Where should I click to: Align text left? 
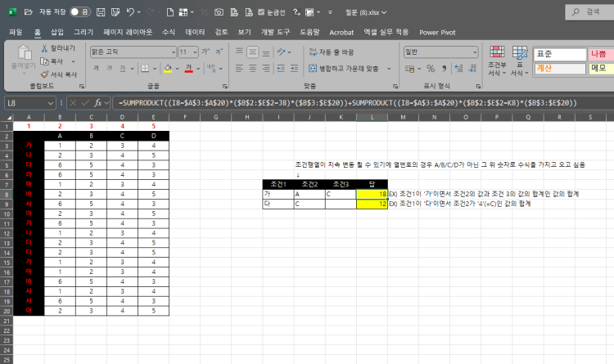[239, 69]
